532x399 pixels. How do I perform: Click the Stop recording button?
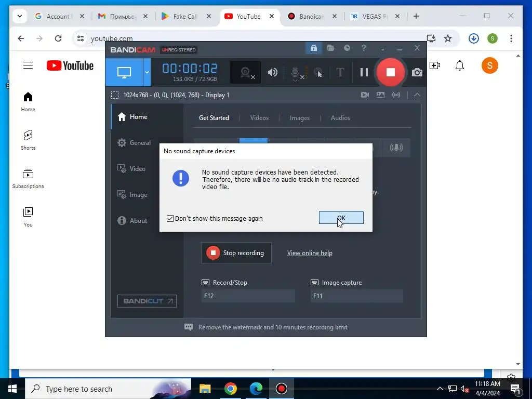point(236,253)
